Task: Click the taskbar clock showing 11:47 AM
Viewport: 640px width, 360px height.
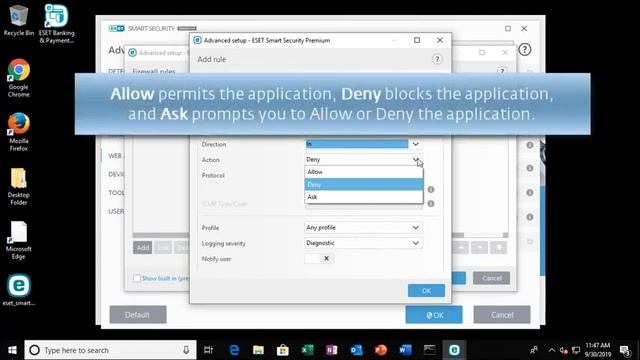Action: [x=598, y=350]
